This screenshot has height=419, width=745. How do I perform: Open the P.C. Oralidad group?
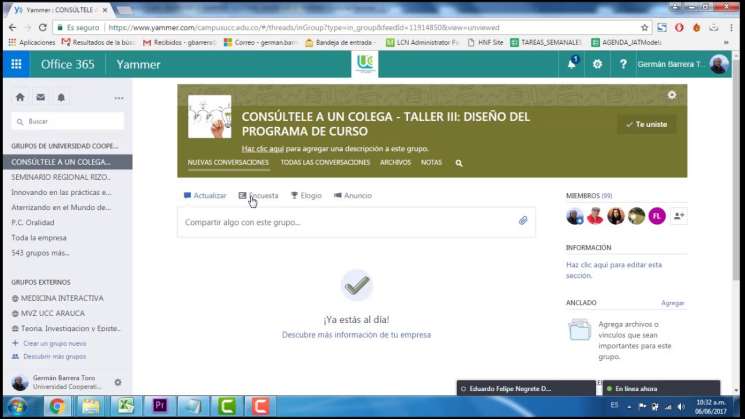[x=33, y=223]
